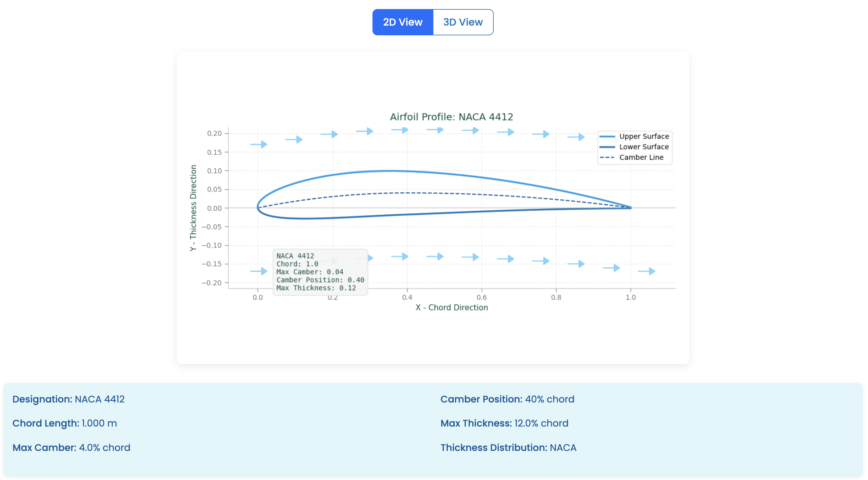Select the 2D View tab
This screenshot has height=480, width=868.
402,22
